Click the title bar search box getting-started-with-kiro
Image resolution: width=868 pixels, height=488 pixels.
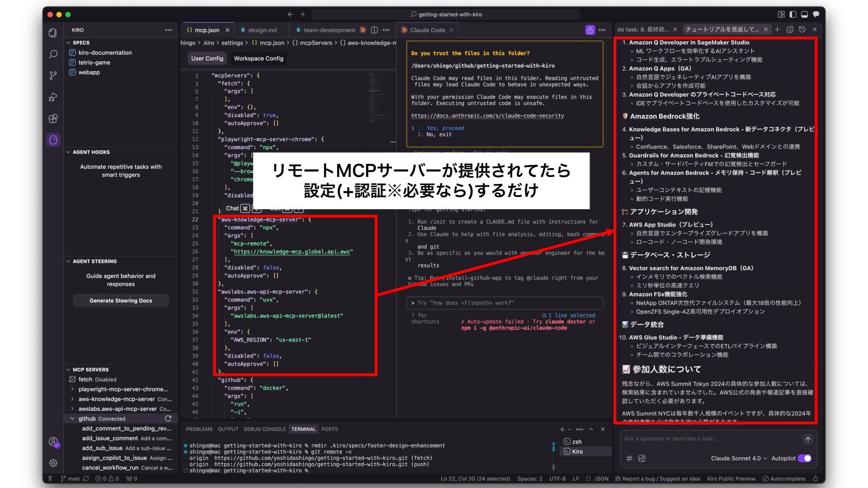pyautogui.click(x=446, y=14)
